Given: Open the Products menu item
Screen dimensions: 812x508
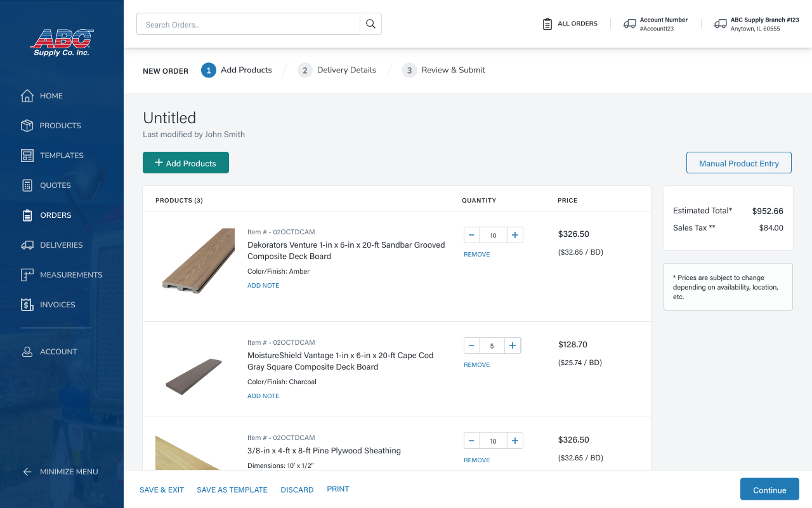Looking at the screenshot, I should tap(61, 126).
